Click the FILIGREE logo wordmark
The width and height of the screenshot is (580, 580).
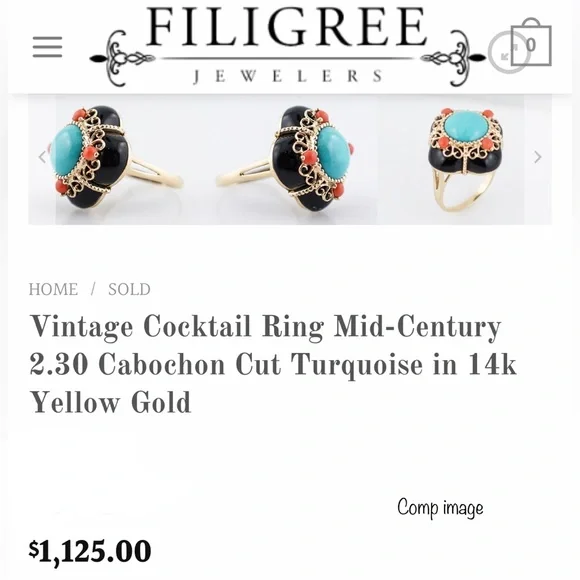pyautogui.click(x=286, y=27)
